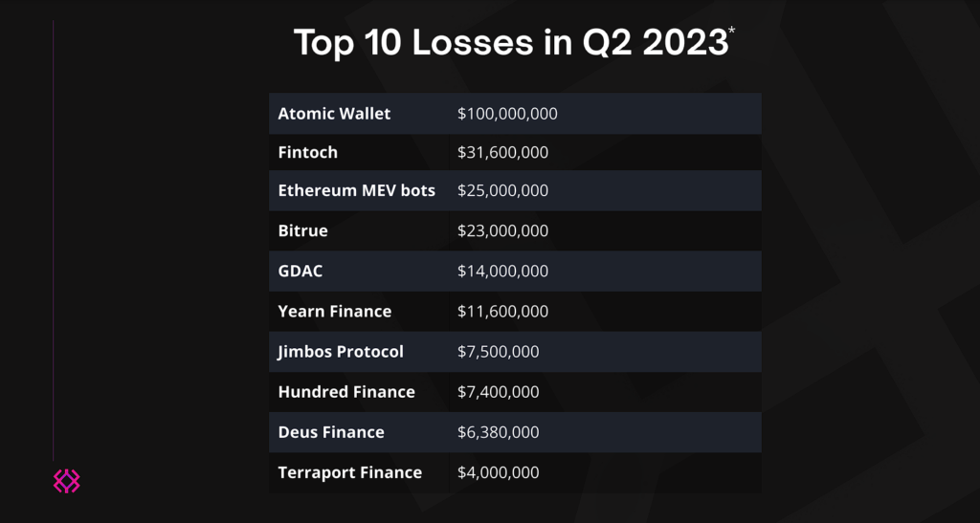
Task: Select the $31,600,000 value
Action: pos(502,152)
